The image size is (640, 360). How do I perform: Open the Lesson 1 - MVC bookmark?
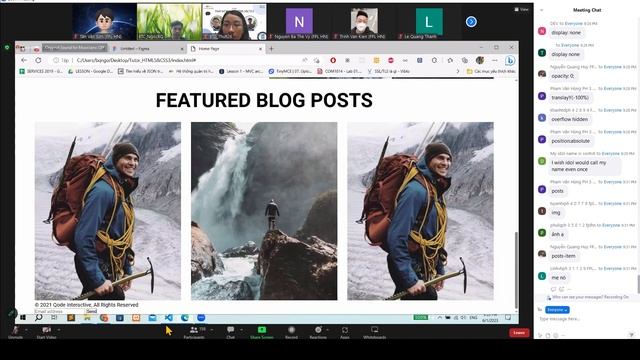coord(241,71)
